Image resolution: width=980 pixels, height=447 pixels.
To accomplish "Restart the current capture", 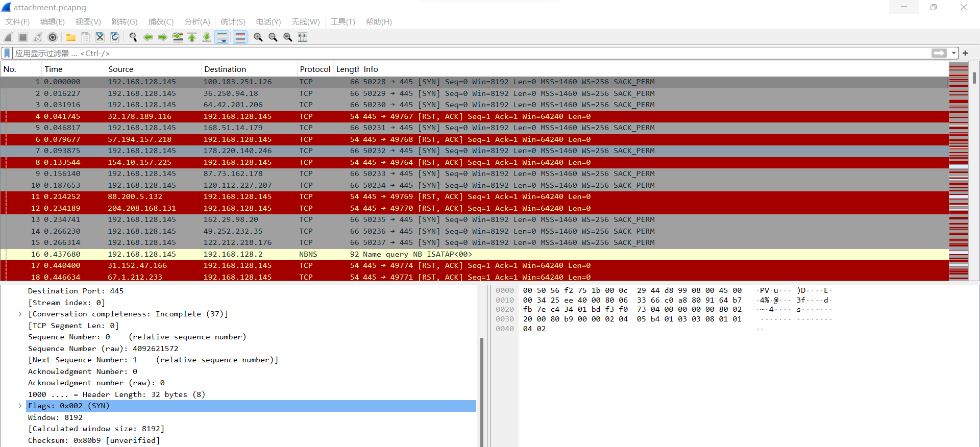I will pyautogui.click(x=38, y=37).
